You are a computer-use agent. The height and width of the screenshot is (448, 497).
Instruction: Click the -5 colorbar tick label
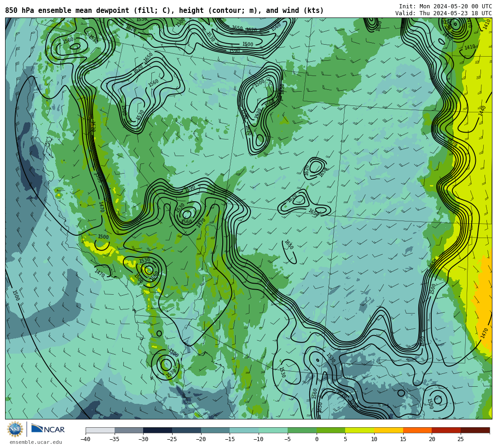[287, 439]
